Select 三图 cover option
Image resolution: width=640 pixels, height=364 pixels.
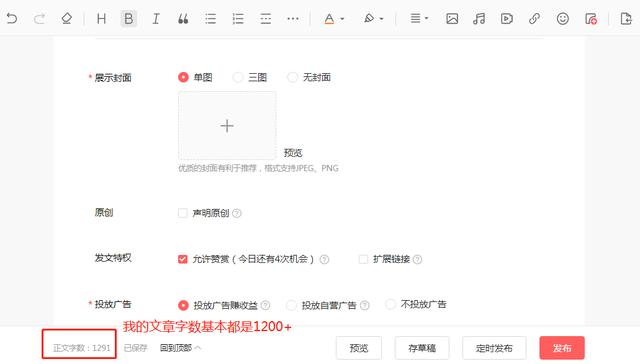point(238,77)
